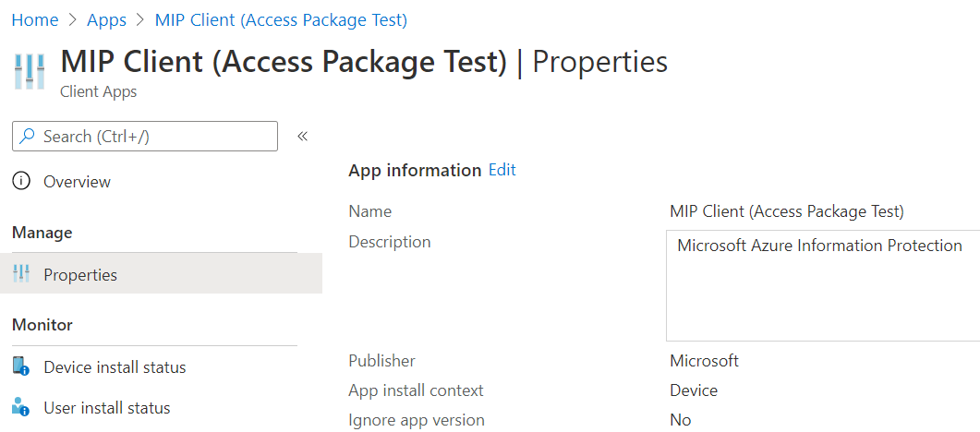Click the Device install status phone icon
Screen dimensions: 980x432
pyautogui.click(x=21, y=367)
